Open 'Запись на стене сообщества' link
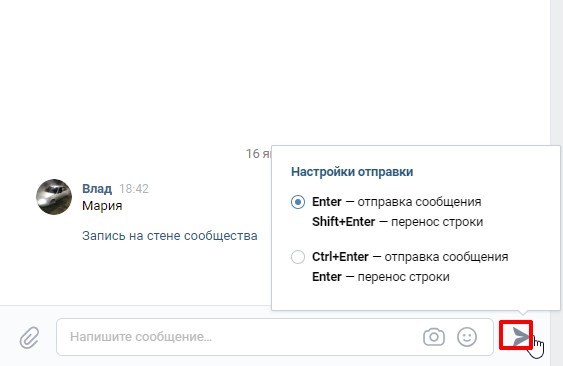This screenshot has width=563, height=366. 169,236
